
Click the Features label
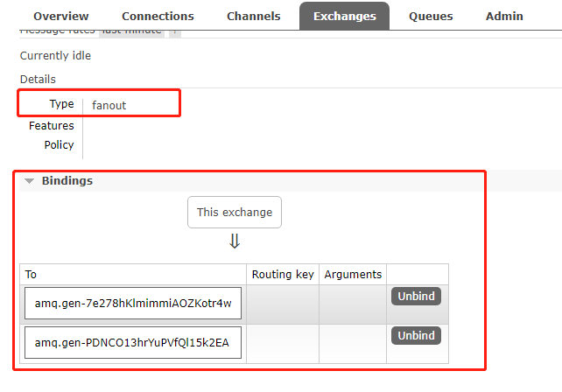point(52,126)
